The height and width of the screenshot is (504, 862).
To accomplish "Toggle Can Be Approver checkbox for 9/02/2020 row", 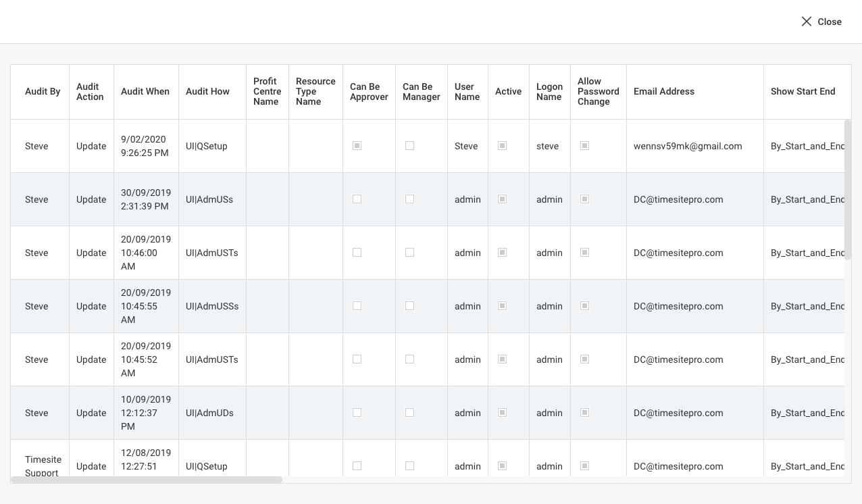I will (357, 146).
